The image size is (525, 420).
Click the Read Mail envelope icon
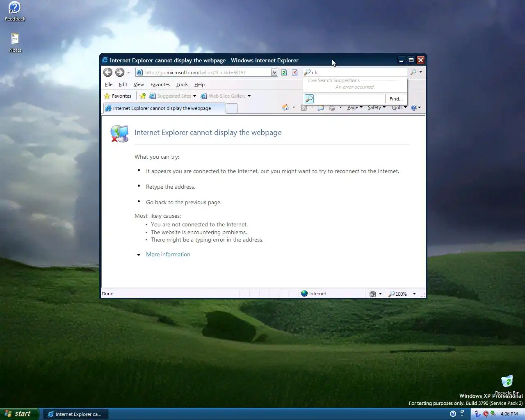point(321,107)
